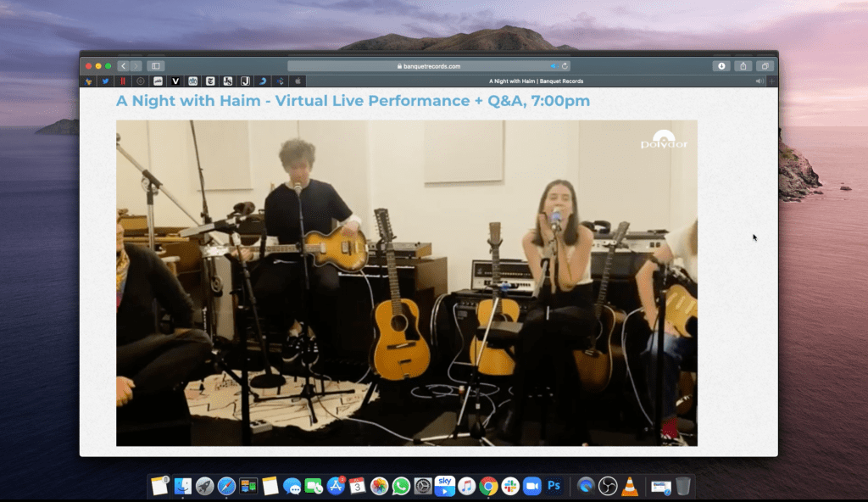Open the Twitter pinned tab
Viewport: 868px width, 502px height.
pos(105,81)
